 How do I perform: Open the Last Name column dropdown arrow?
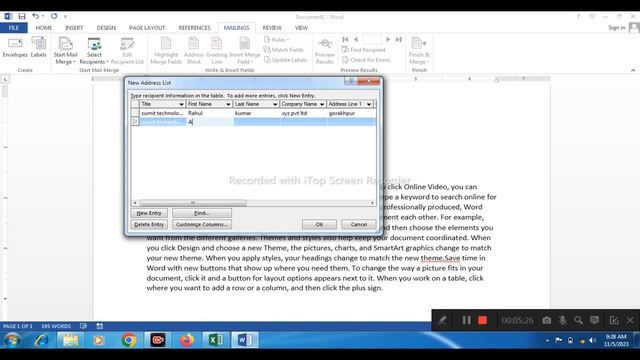click(x=275, y=104)
